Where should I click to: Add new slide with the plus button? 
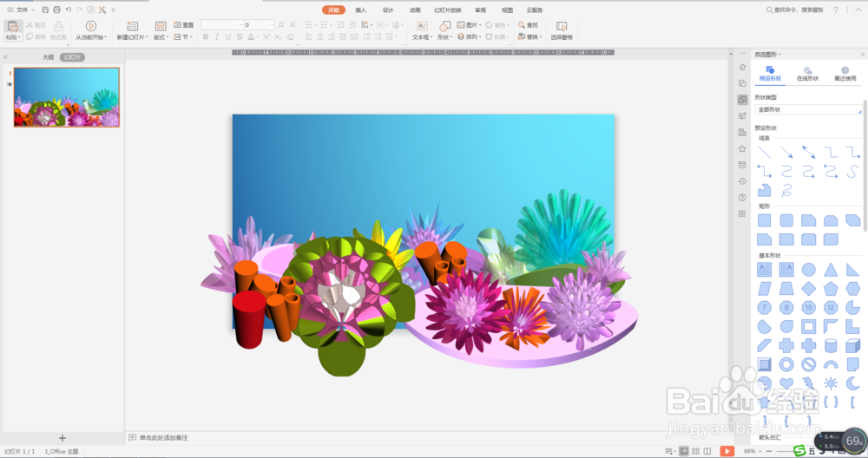62,438
